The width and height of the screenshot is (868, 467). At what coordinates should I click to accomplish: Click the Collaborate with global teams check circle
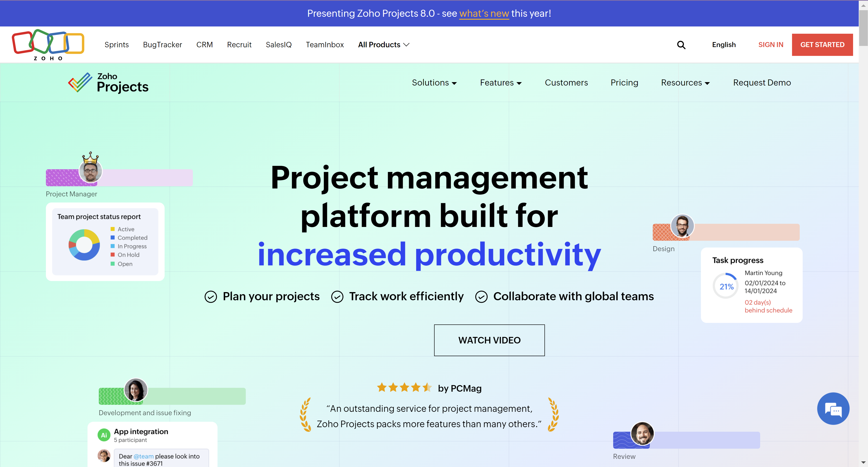pos(481,297)
